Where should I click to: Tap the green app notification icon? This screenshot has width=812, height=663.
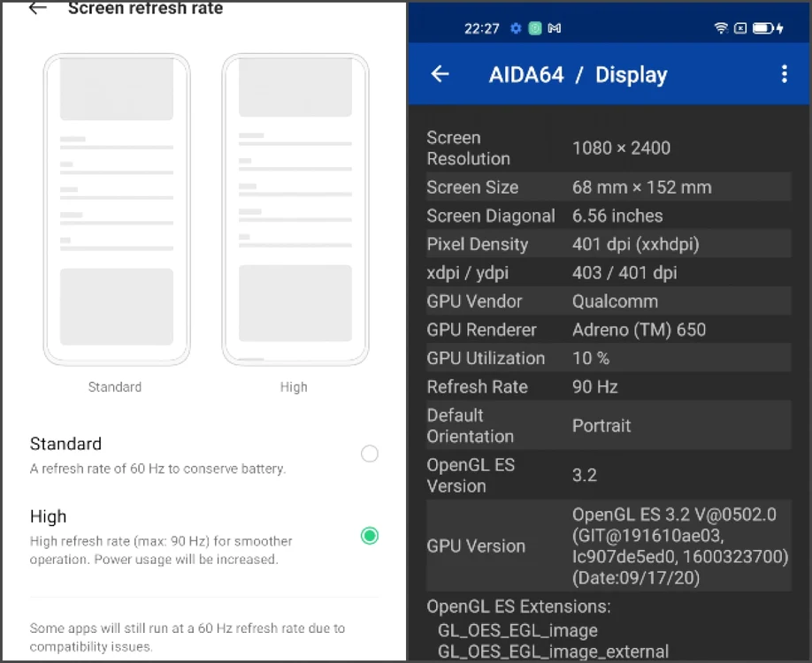534,28
